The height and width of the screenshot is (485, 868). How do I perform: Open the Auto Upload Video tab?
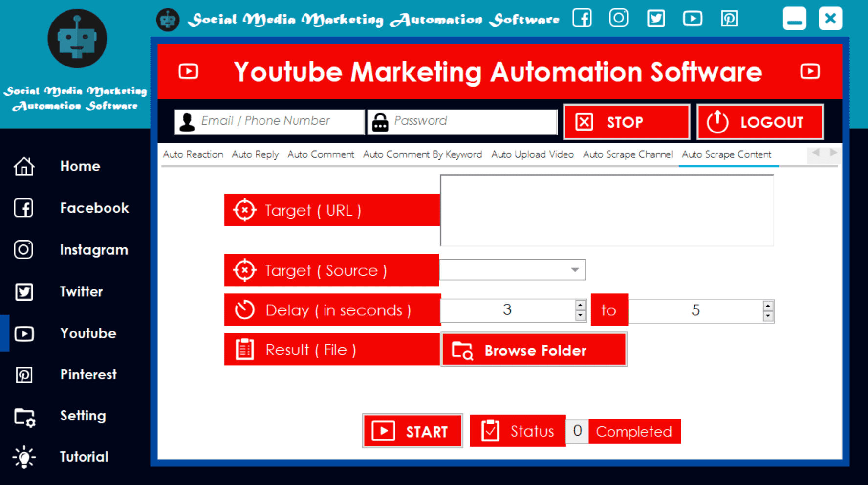[532, 154]
